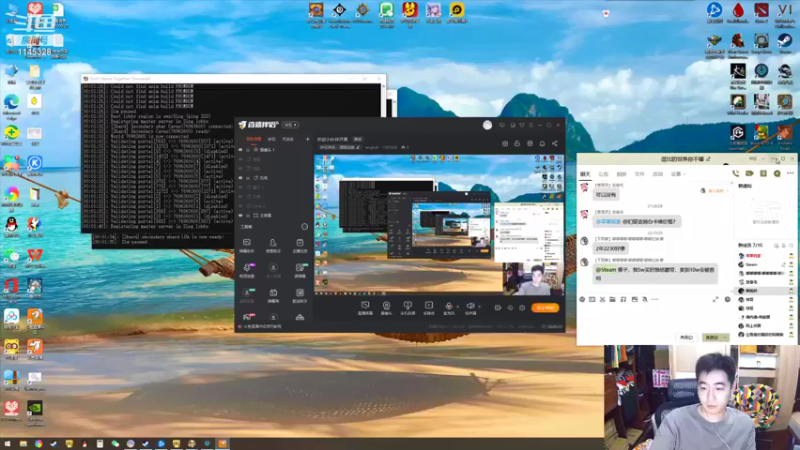Open the send options arrow beside 发送
This screenshot has width=800, height=450.
pos(725,338)
